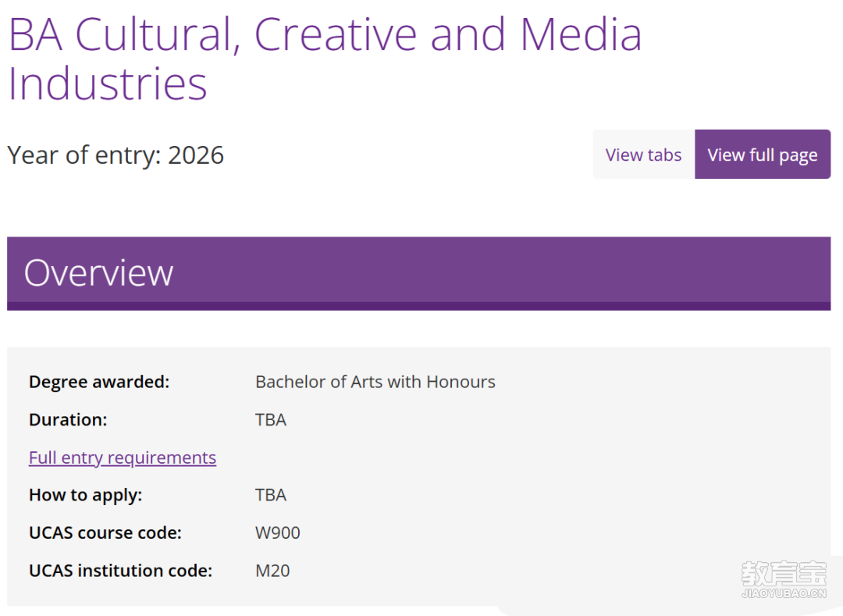Viewport: 843px width, 616px height.
Task: Click the TBA value beside How to apply
Action: coord(271,495)
